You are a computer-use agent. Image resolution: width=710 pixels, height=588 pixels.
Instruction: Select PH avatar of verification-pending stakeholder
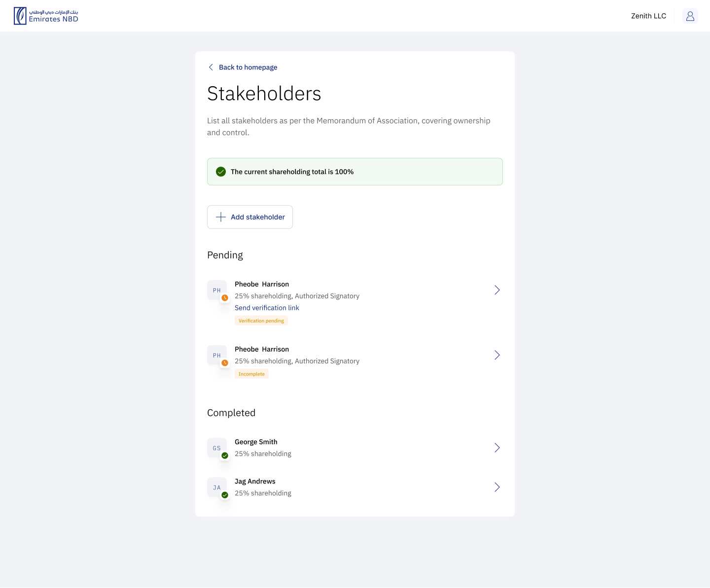(x=217, y=290)
